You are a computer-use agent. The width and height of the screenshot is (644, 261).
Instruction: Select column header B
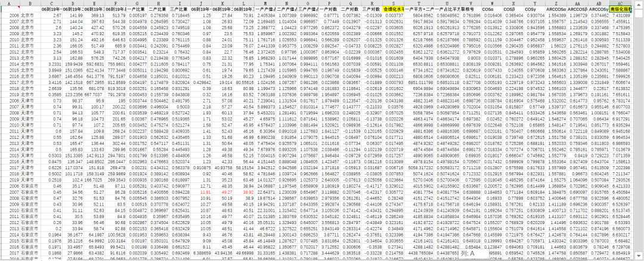point(30,4)
